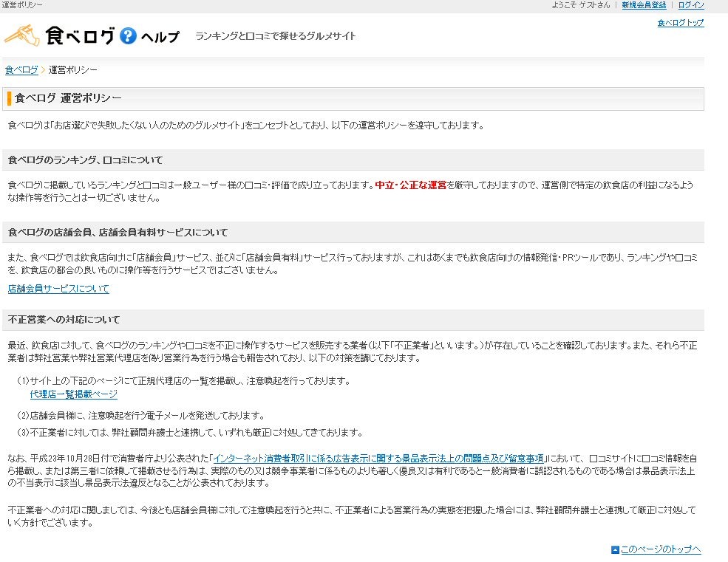Click the ようこそ ゲストさん greeting text
Image resolution: width=728 pixels, height=562 pixels.
coord(581,5)
